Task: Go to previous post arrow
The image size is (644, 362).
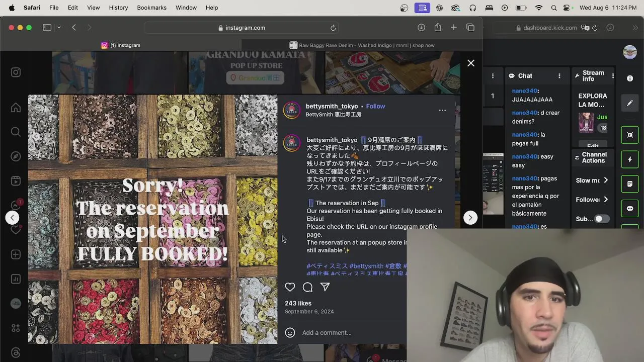Action: coord(13,218)
